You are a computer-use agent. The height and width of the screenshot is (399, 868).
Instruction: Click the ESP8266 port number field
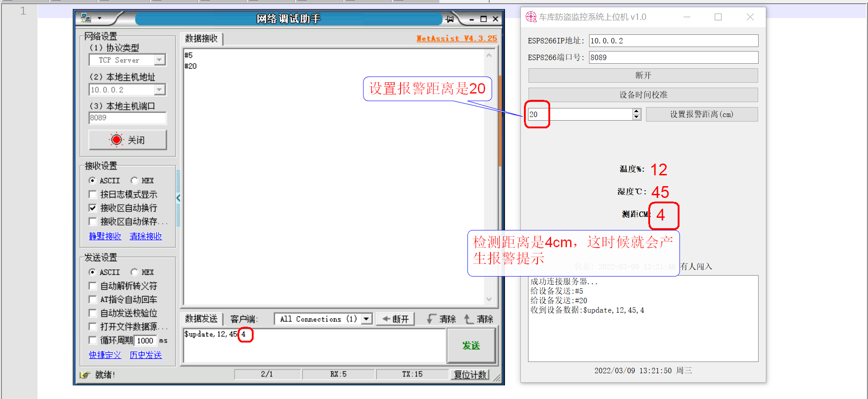[674, 57]
